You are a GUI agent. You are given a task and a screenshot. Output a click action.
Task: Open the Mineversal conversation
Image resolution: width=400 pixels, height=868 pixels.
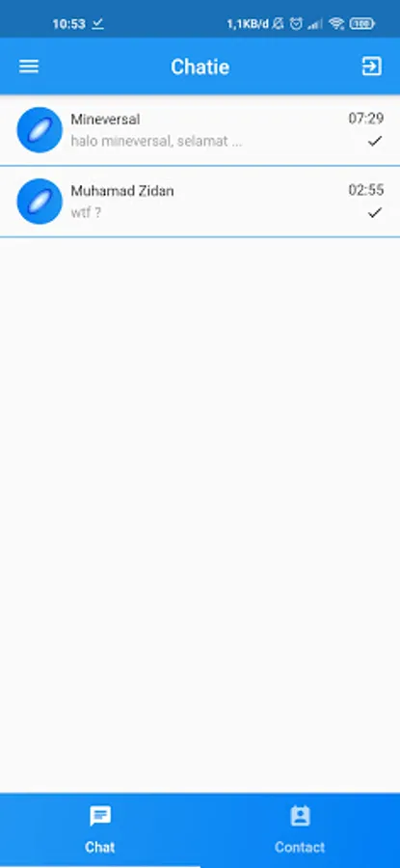200,130
